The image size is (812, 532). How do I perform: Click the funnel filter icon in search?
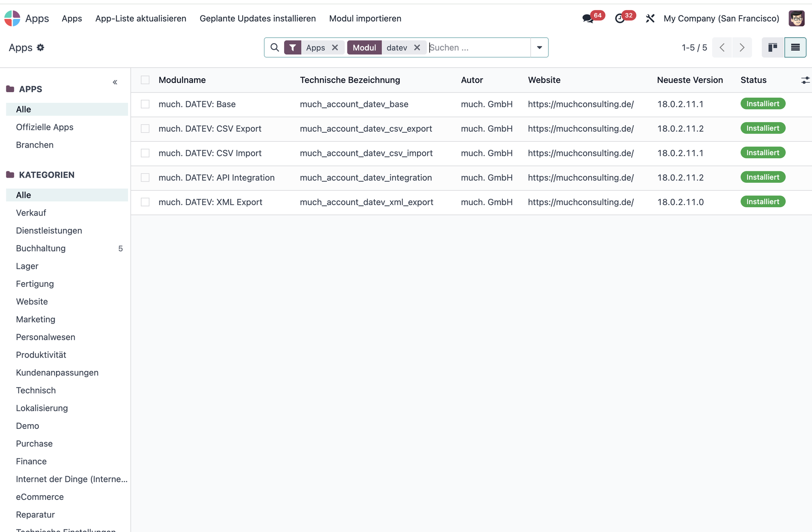293,47
